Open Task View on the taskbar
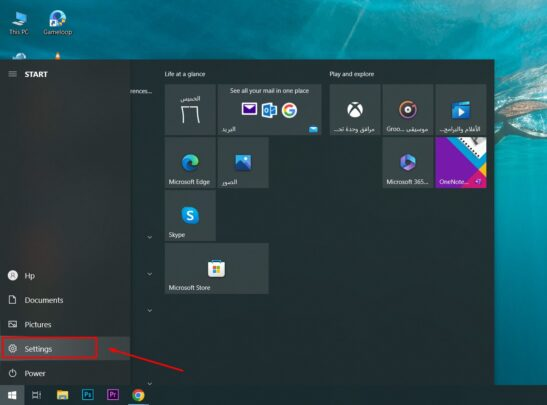The image size is (547, 405). [37, 395]
